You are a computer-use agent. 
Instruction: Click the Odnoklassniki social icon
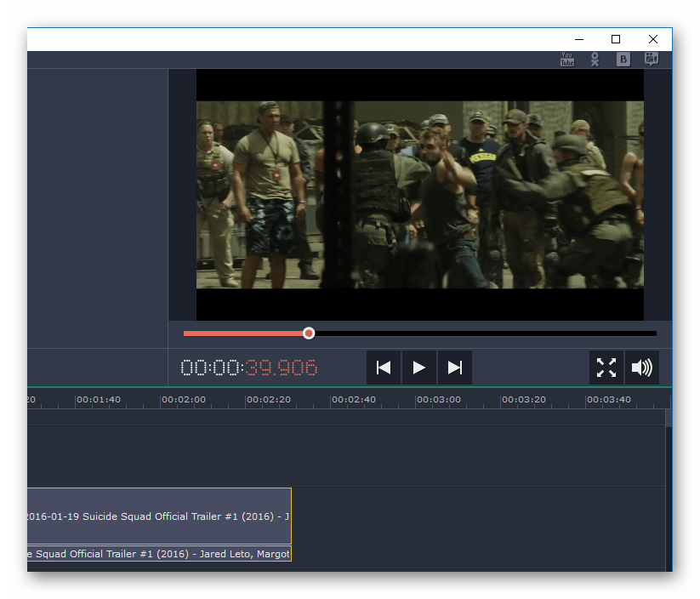595,60
